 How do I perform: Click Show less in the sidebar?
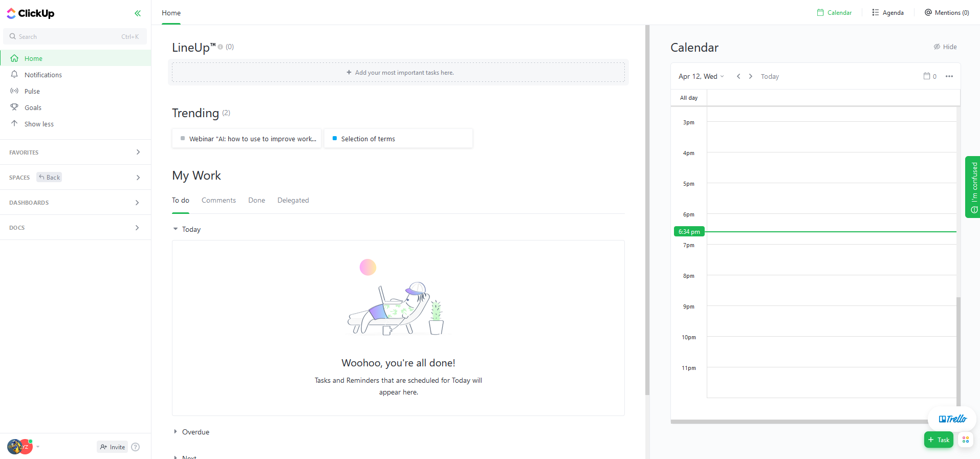pos(39,124)
